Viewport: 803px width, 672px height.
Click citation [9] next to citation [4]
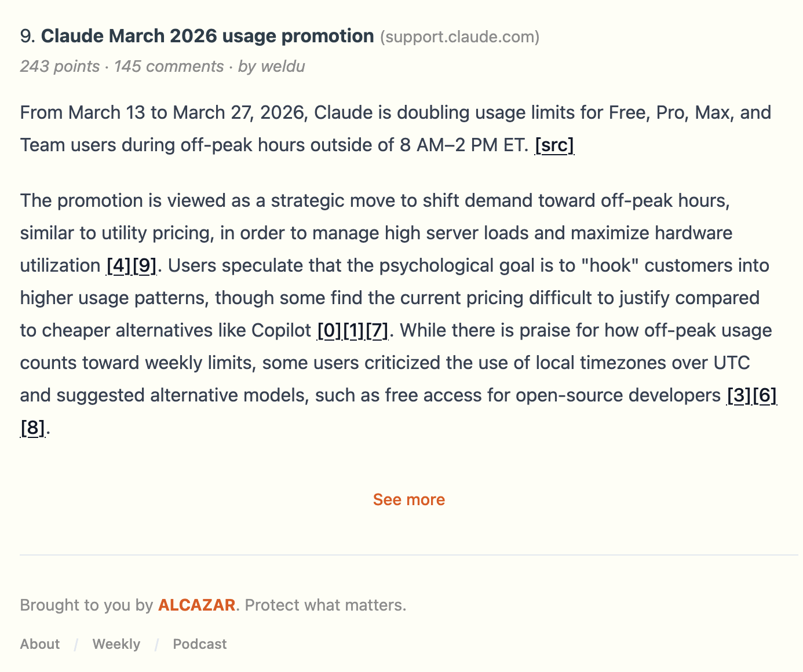pyautogui.click(x=145, y=266)
